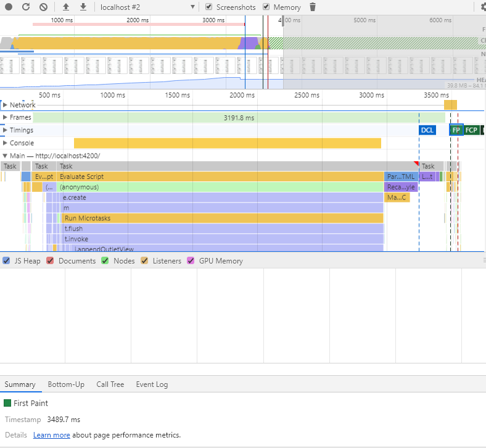Select the Par...TML parse HTML bar
Image resolution: width=486 pixels, height=448 pixels.
coord(401,176)
